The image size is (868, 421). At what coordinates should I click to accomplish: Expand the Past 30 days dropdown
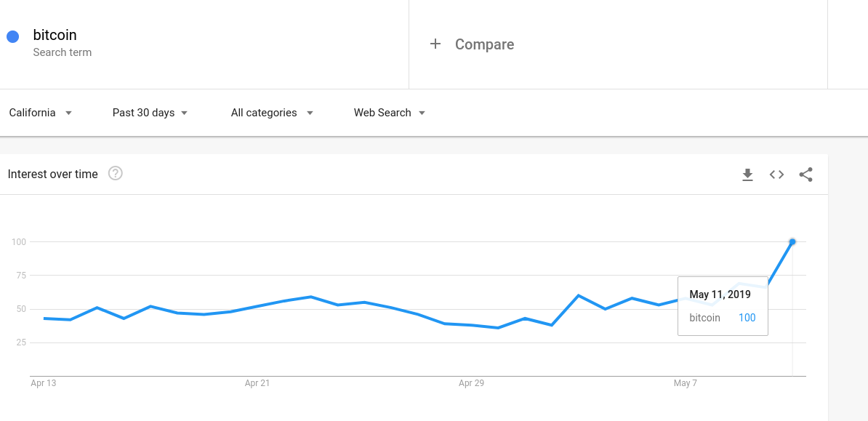click(x=150, y=113)
